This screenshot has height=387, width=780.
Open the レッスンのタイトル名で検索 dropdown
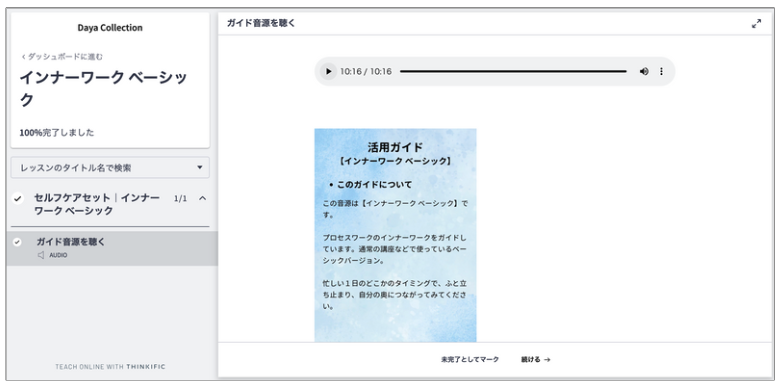tap(110, 168)
